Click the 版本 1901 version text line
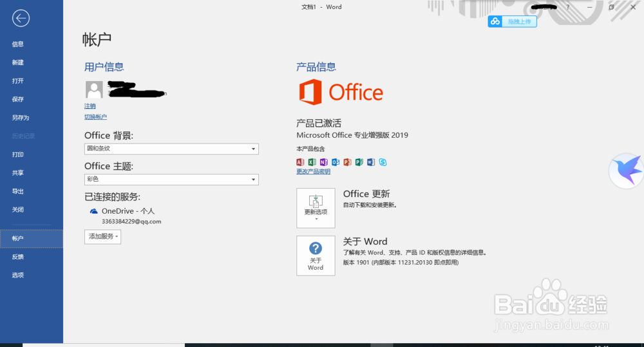644x347 pixels. pyautogui.click(x=401, y=263)
